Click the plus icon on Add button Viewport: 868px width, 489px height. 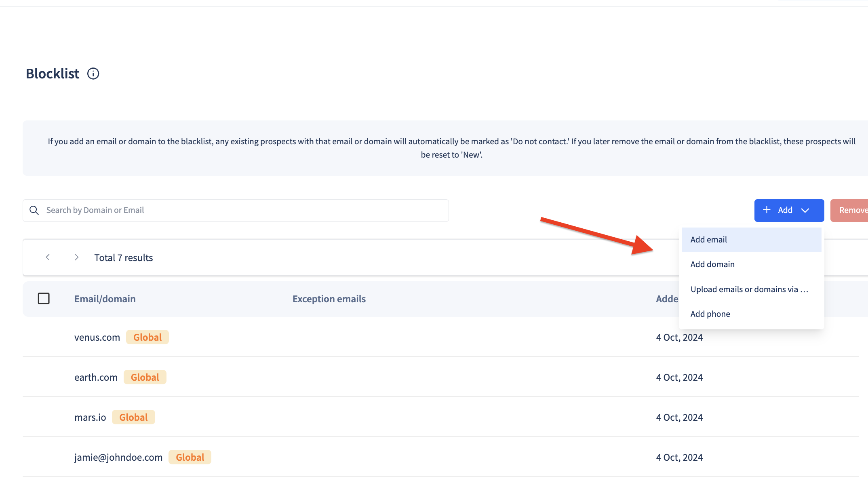pos(767,210)
